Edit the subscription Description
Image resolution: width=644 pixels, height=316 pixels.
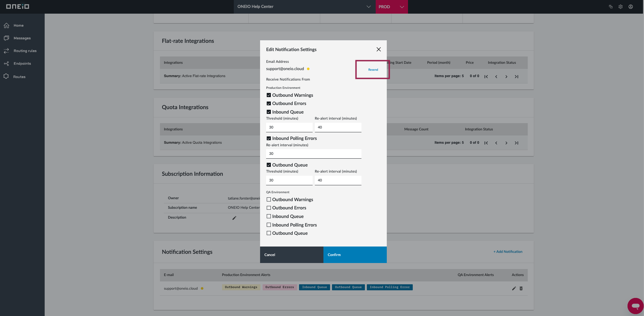[234, 218]
